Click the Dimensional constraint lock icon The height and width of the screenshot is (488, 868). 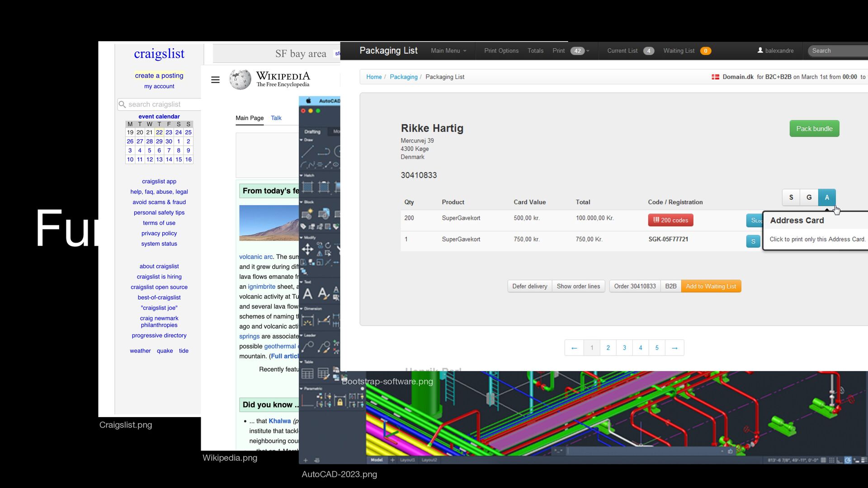(x=340, y=401)
